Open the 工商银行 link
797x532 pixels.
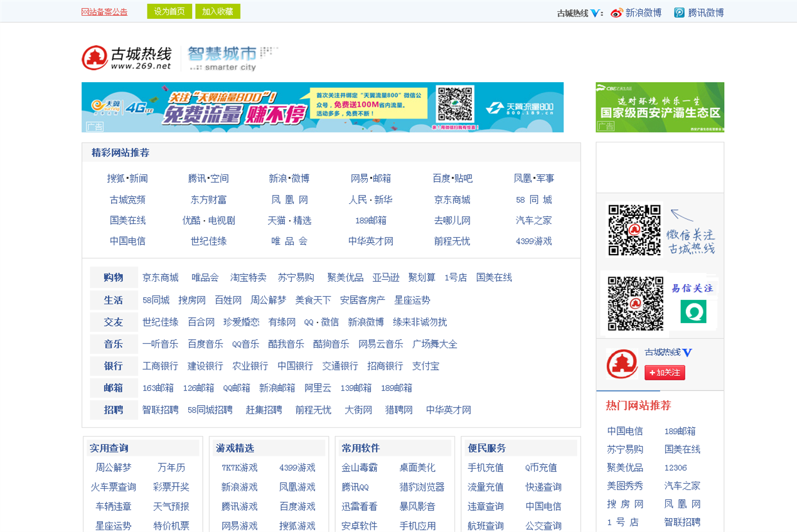[x=161, y=366]
